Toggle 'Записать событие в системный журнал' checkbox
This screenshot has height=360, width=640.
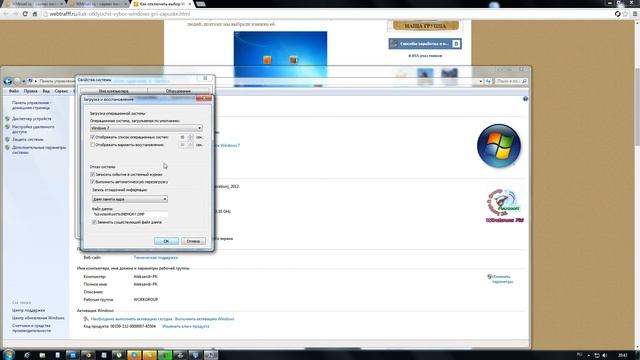click(x=93, y=174)
